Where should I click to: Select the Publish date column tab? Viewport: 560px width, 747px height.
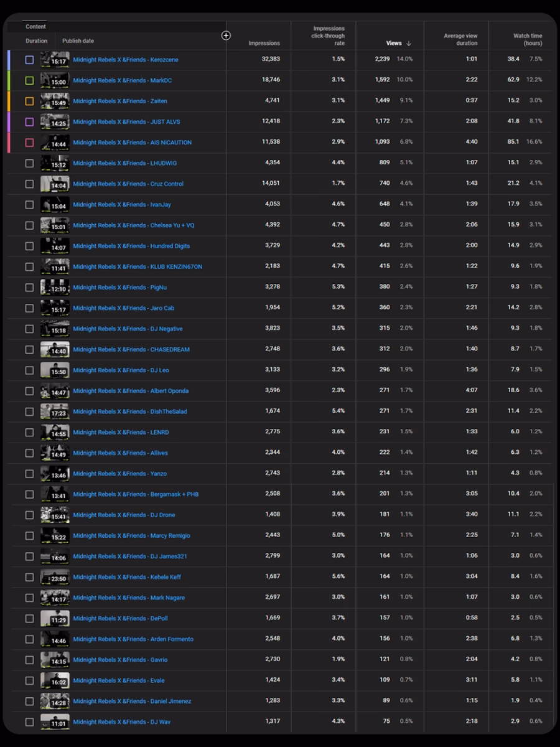(x=78, y=41)
